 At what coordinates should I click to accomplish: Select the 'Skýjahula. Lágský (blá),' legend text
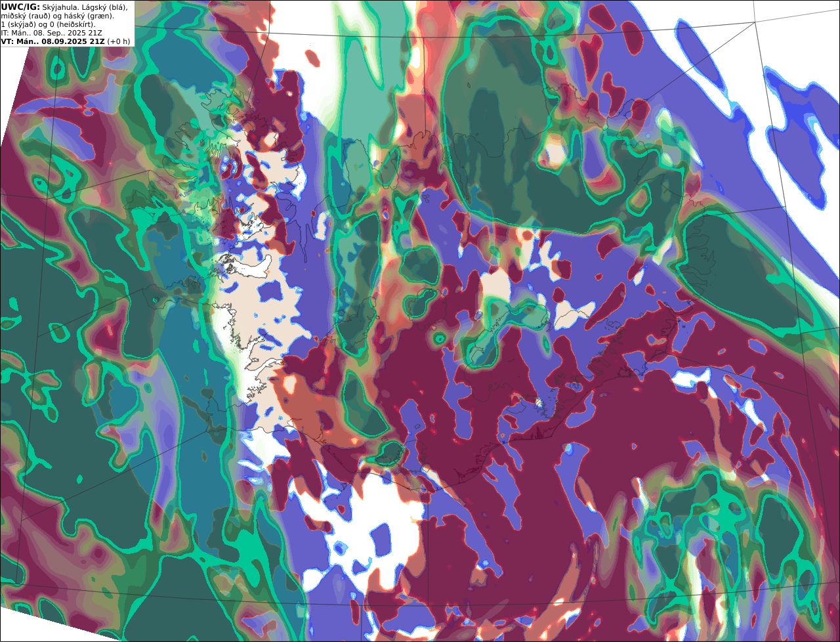[x=85, y=7]
